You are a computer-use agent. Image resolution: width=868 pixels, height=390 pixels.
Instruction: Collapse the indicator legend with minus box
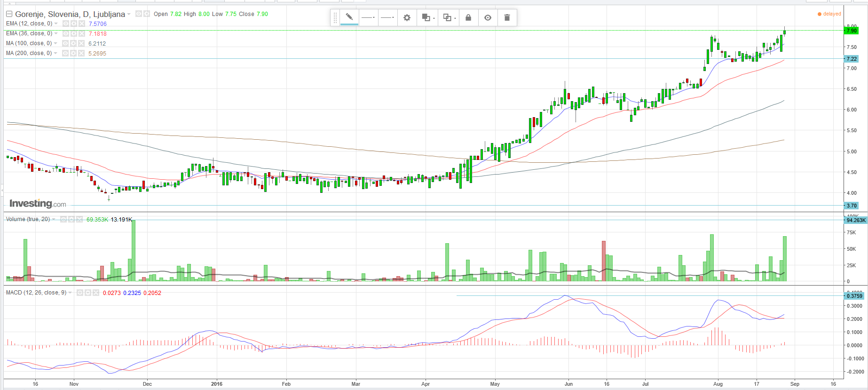tap(9, 14)
